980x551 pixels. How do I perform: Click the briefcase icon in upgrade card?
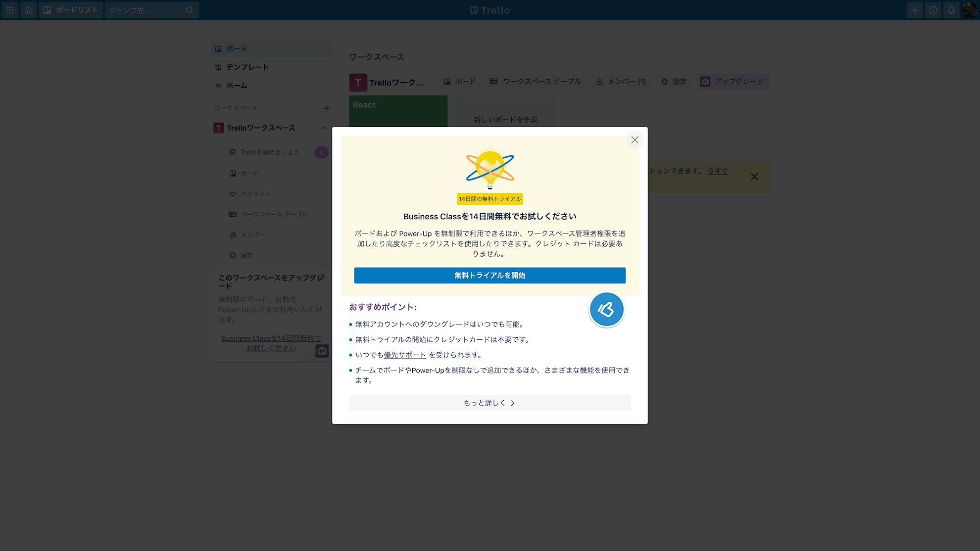[x=322, y=351]
